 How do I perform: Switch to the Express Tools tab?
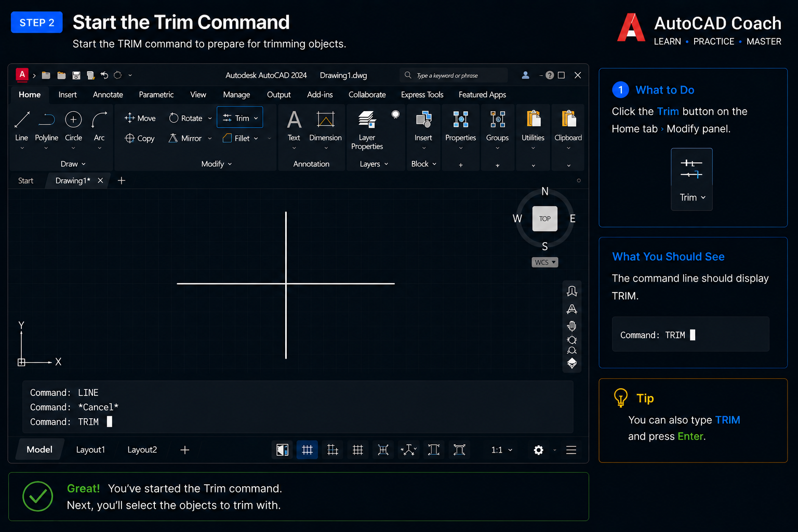(x=422, y=95)
